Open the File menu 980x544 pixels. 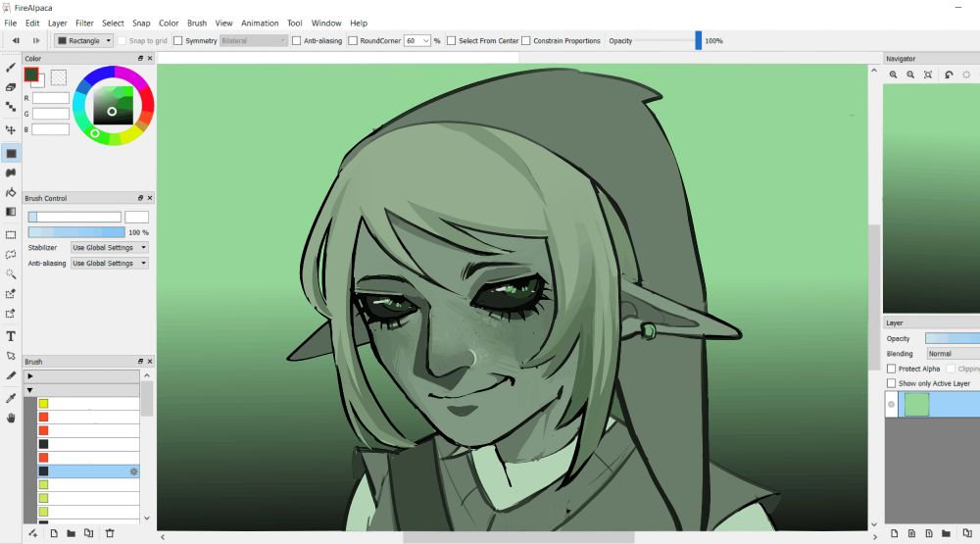[x=11, y=24]
